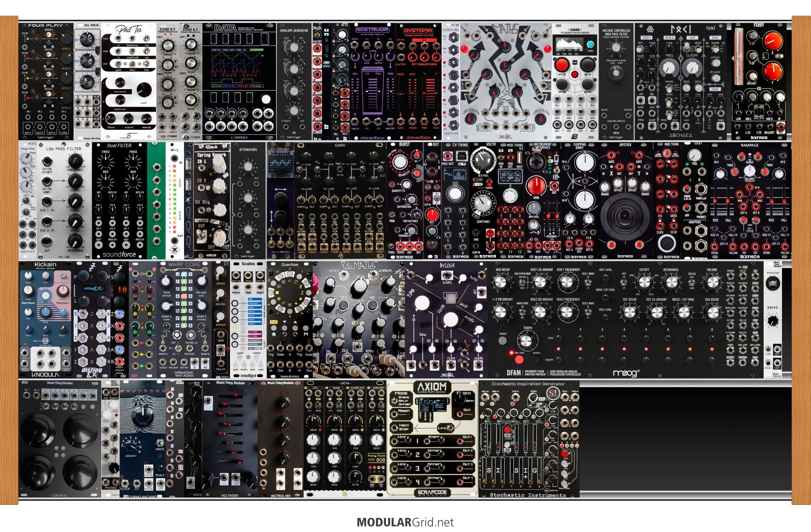Select the Music Thing Control module
This screenshot has height=532, width=811.
[60, 439]
